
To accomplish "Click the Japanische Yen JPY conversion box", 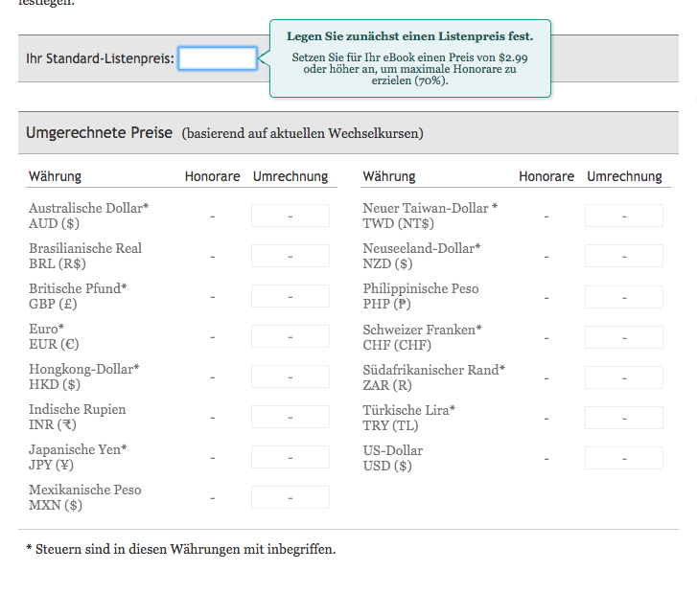I will click(x=290, y=457).
